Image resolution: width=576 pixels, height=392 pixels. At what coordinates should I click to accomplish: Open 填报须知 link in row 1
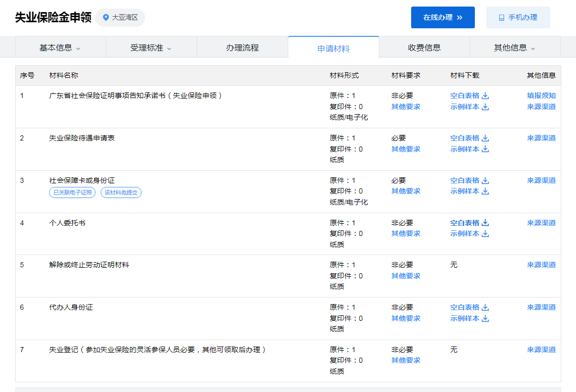point(541,96)
